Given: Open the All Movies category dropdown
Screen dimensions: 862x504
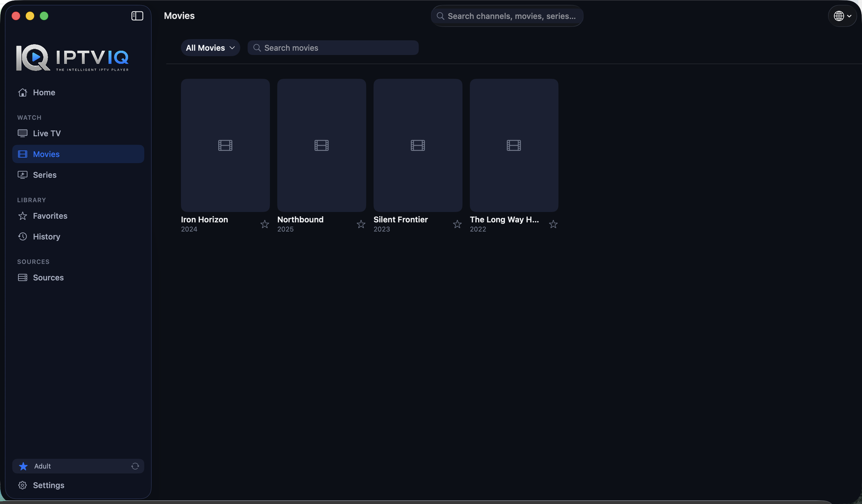Looking at the screenshot, I should 210,48.
